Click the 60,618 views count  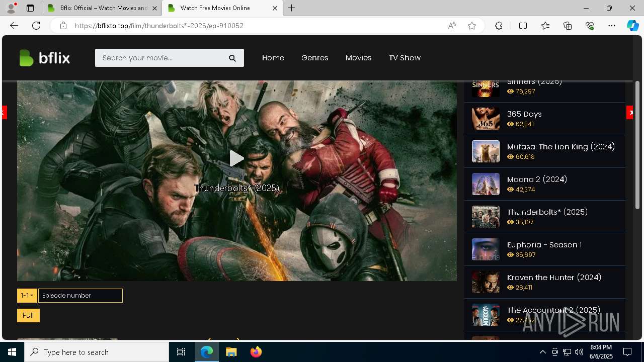(521, 157)
